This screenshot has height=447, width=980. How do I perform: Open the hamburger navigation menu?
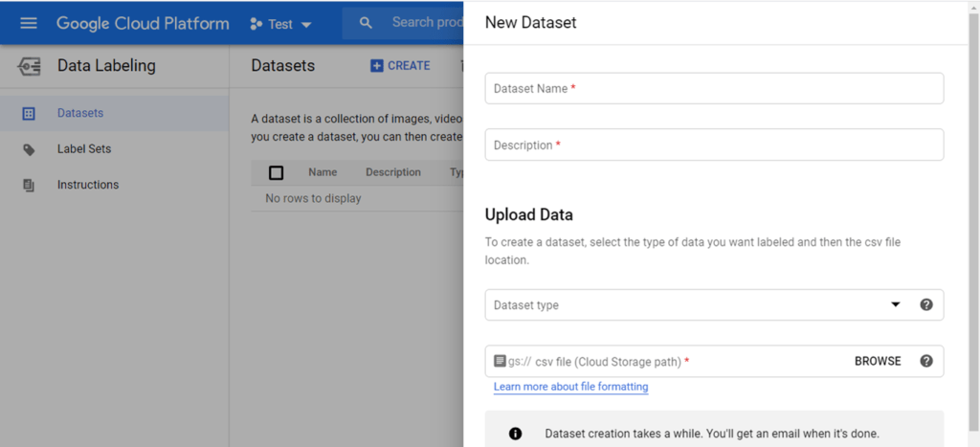(29, 24)
